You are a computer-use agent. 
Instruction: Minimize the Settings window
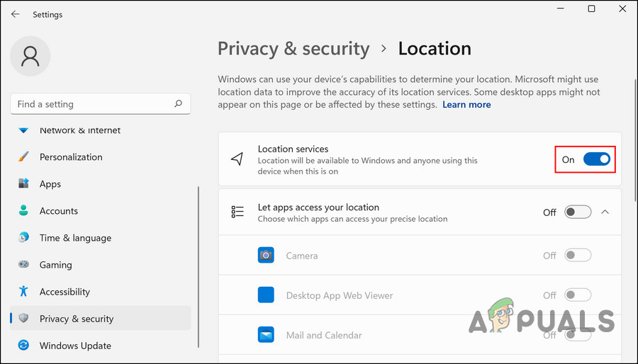coord(560,8)
